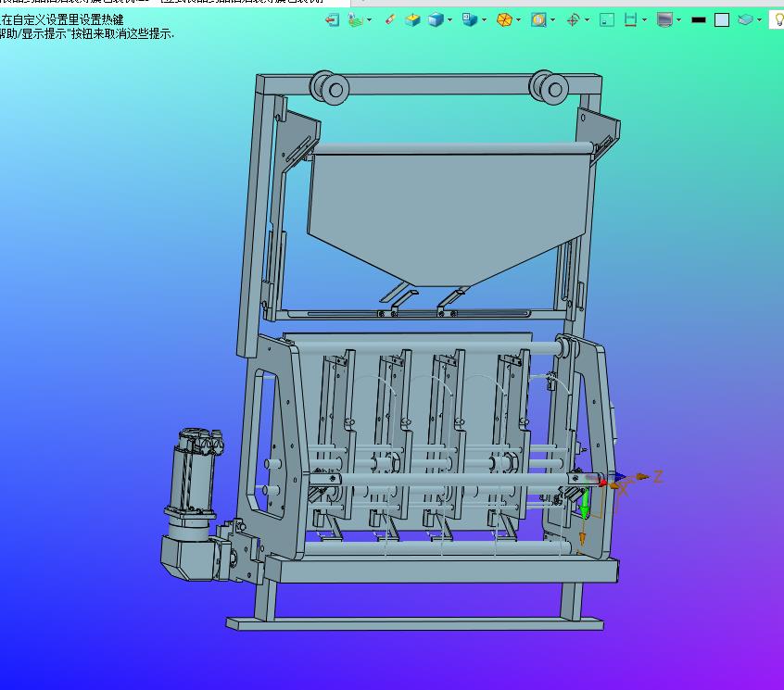Expand dropdown beside blue tilted plane icon
Image resolution: width=784 pixels, height=690 pixels.
point(760,20)
